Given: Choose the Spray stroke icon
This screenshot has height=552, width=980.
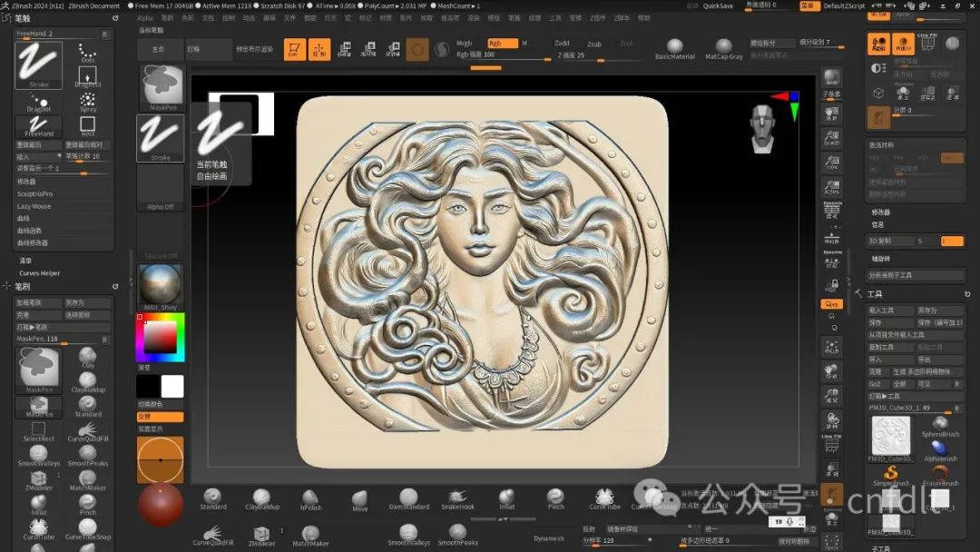Looking at the screenshot, I should pos(87,100).
